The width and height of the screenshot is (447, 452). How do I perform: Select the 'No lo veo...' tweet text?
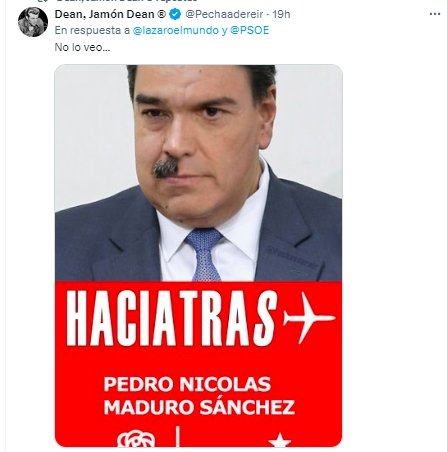(82, 47)
